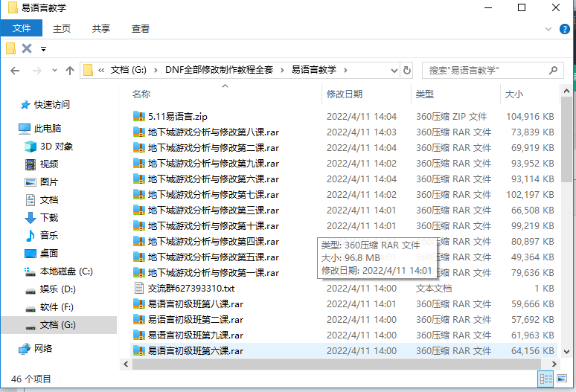
Task: Click the search magnifier icon
Action: pos(553,70)
